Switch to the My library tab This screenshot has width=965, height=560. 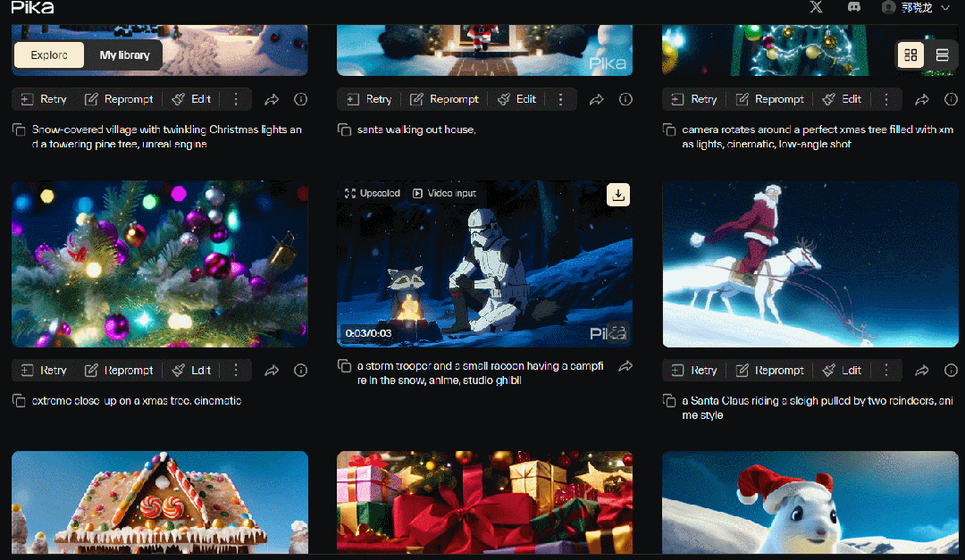124,54
